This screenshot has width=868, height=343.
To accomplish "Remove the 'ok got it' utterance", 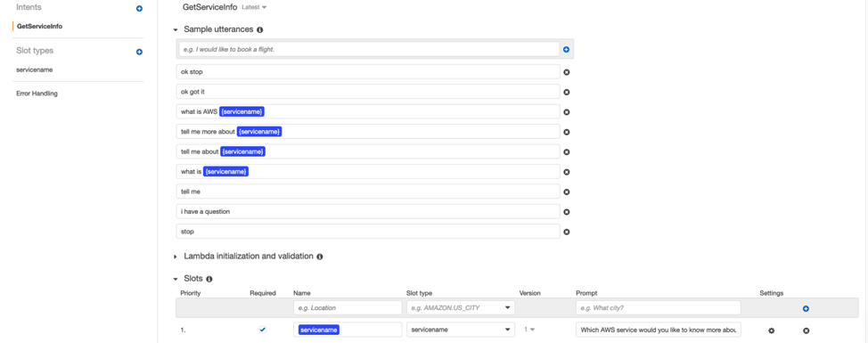I will 566,92.
